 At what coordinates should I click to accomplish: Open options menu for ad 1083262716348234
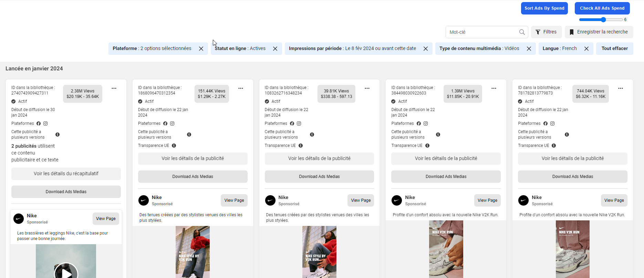tap(367, 88)
